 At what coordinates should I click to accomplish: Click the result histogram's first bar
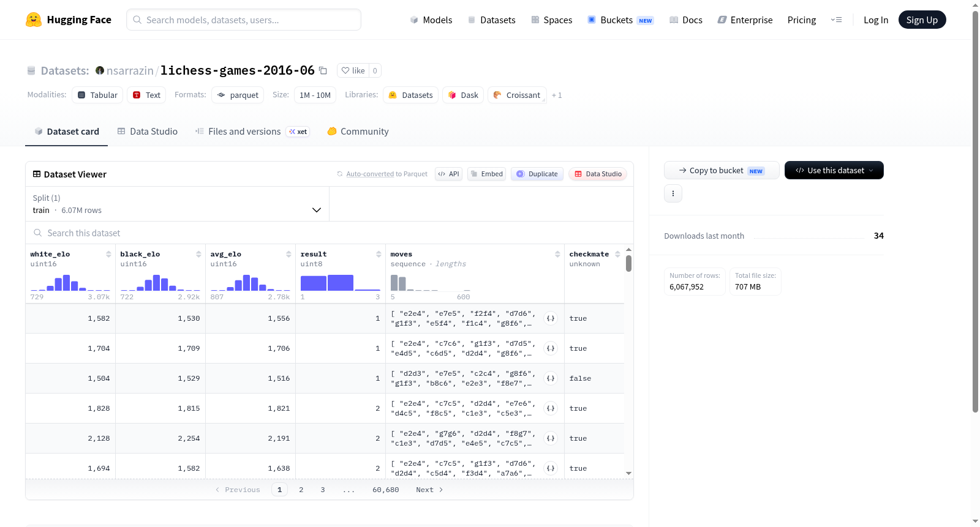[x=314, y=283]
